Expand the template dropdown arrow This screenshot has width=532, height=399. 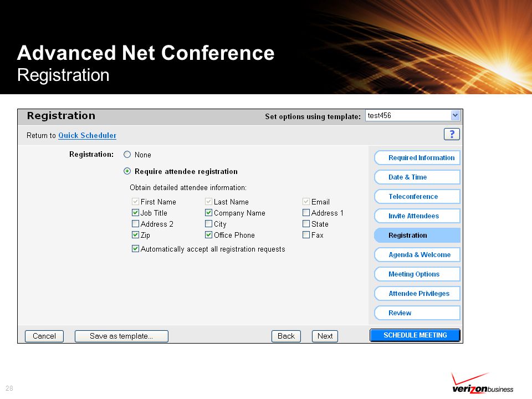(455, 115)
